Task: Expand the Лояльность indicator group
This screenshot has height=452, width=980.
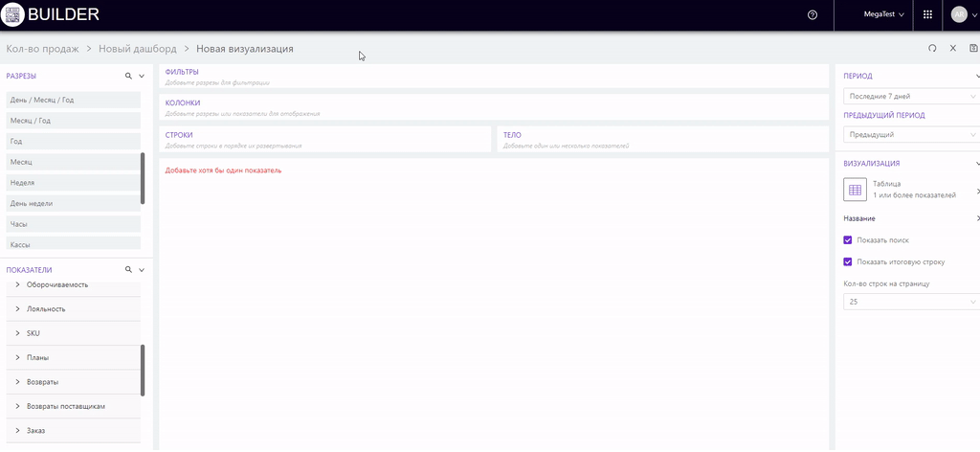Action: pos(18,309)
